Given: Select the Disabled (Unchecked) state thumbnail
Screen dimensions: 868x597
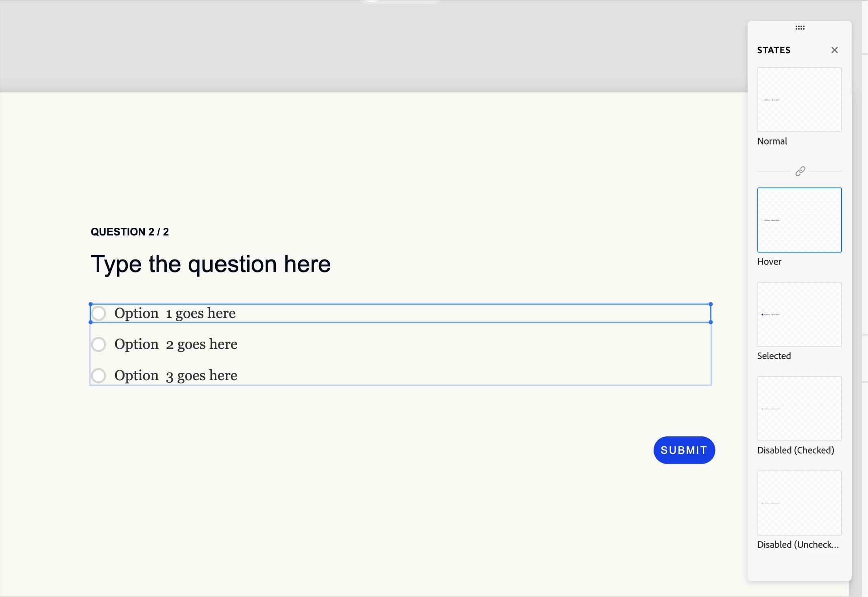Looking at the screenshot, I should [x=799, y=503].
